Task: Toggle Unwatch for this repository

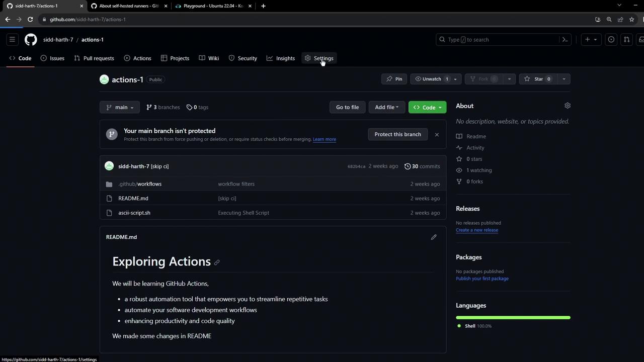Action: coord(432,79)
